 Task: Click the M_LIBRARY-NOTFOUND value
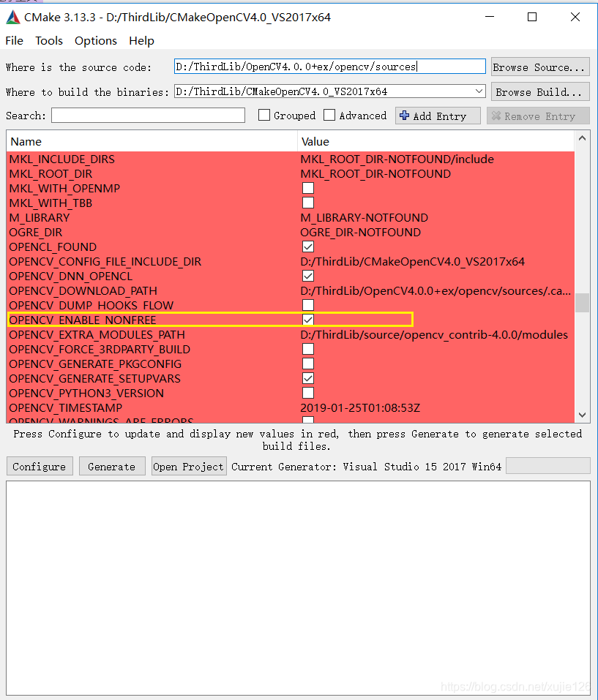click(364, 217)
